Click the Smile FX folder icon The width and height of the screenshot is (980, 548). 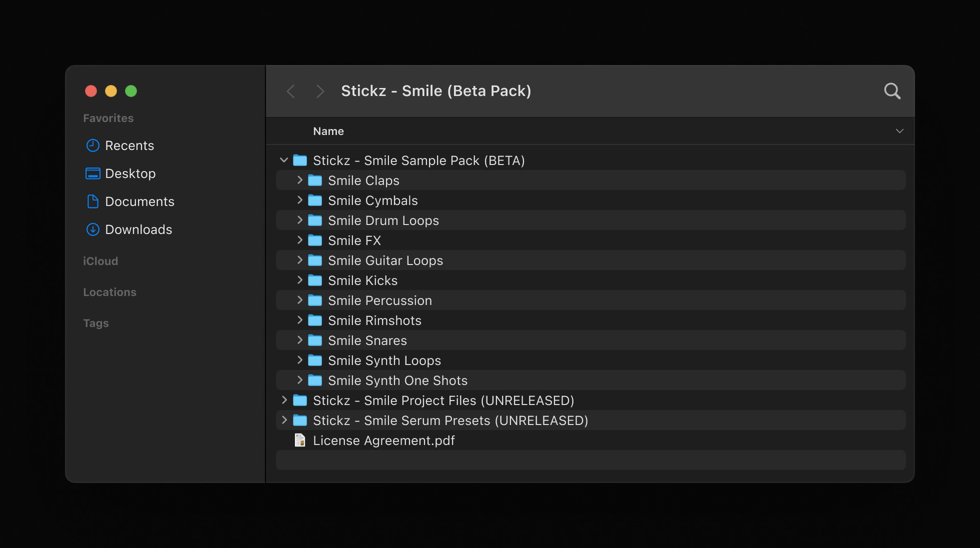315,240
